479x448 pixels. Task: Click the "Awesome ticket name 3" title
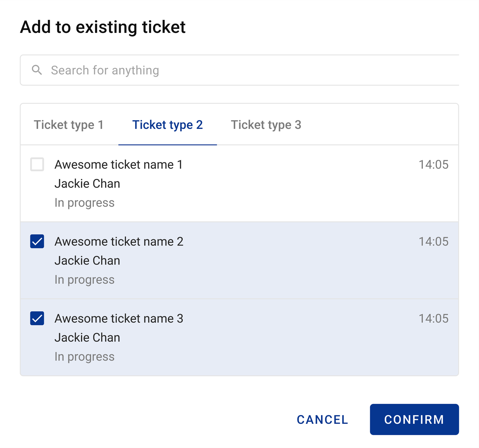pos(119,318)
